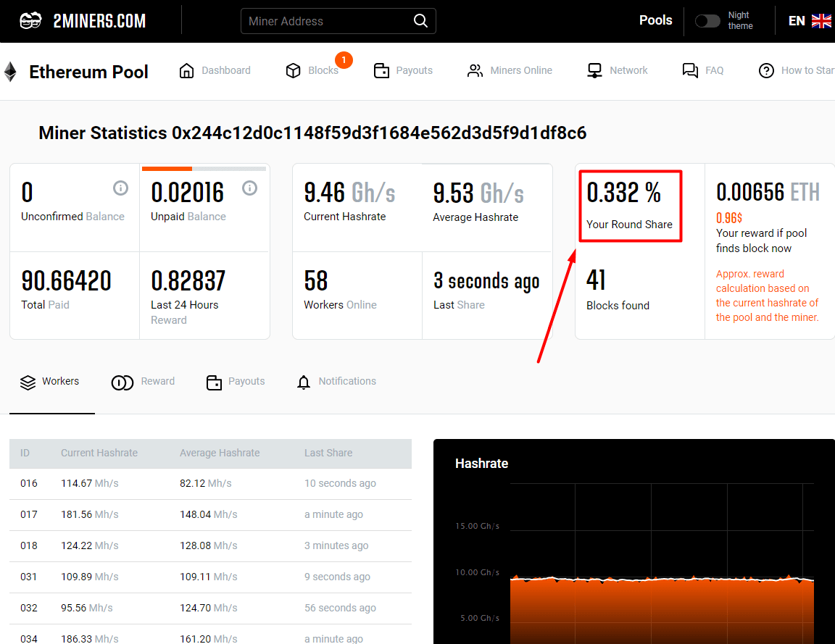Click info icon beside Unconfirmed Balance
The image size is (835, 644).
pos(120,188)
